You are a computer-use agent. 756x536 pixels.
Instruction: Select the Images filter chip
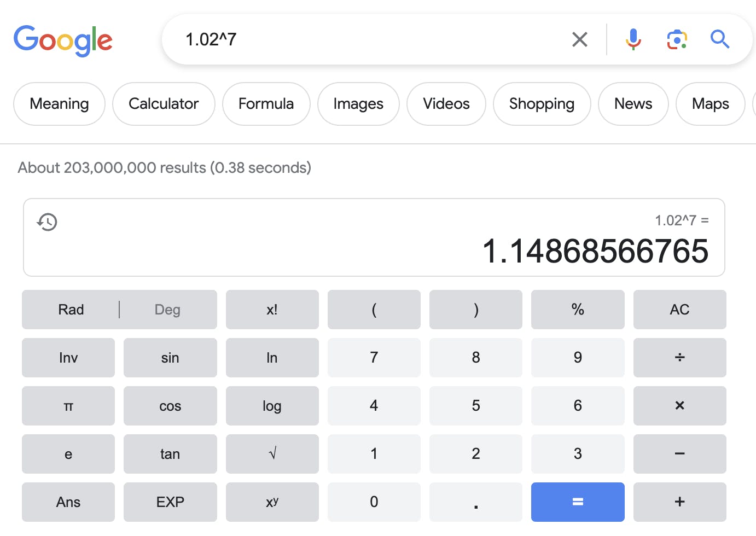click(x=358, y=104)
